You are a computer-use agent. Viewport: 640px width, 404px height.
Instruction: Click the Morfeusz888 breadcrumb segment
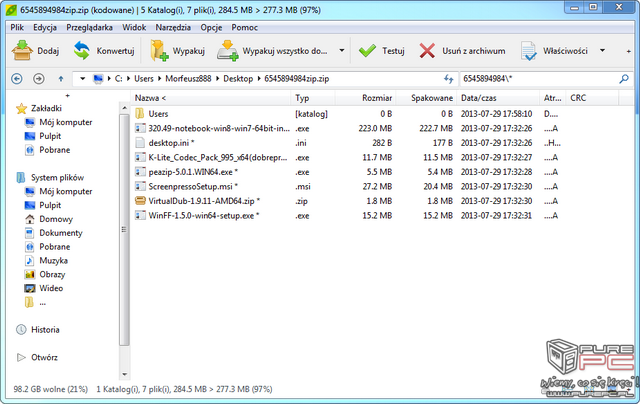pyautogui.click(x=188, y=79)
